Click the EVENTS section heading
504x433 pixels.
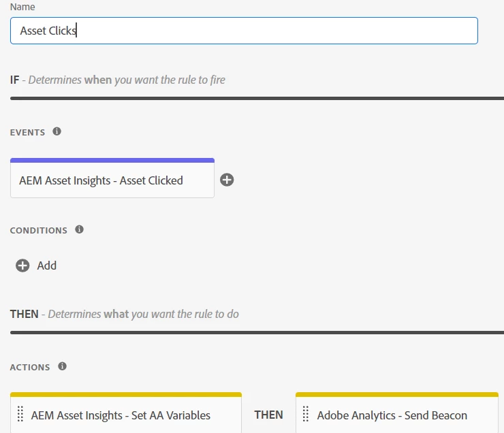coord(28,133)
